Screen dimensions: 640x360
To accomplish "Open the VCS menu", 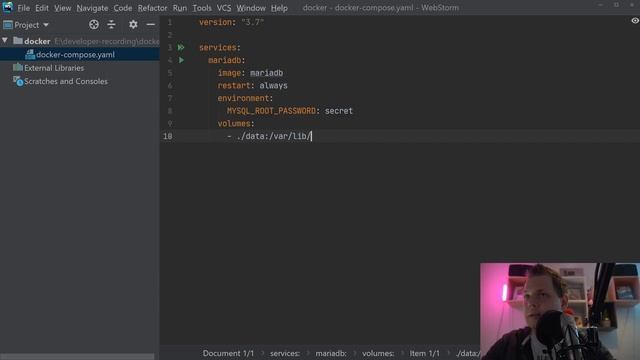I will point(224,8).
